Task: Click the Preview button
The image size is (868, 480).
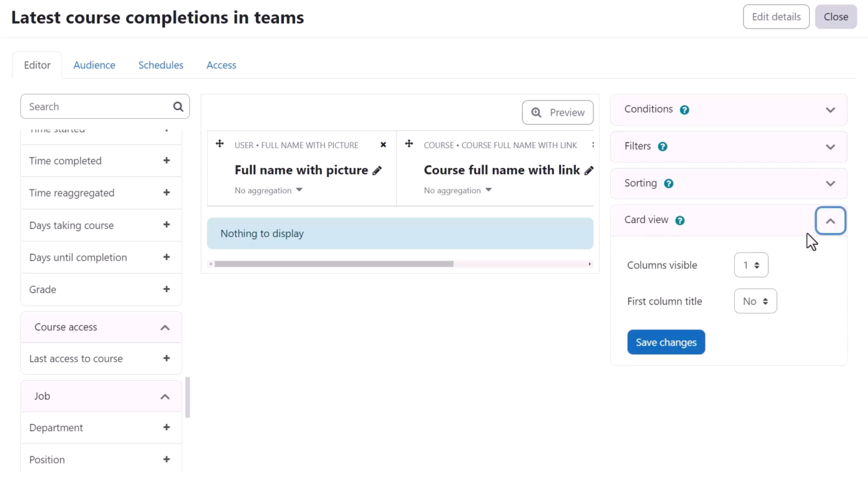Action: 557,113
